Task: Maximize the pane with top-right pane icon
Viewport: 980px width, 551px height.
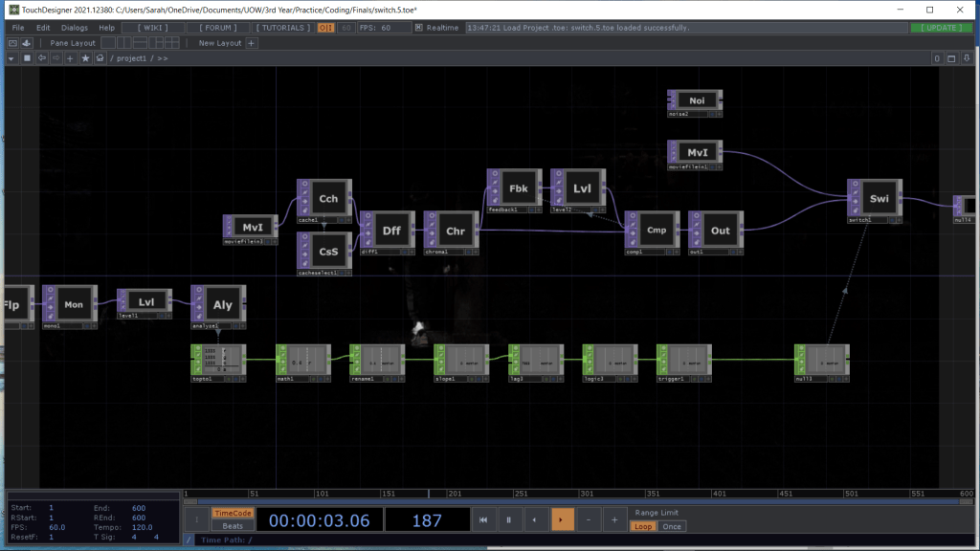Action: (952, 58)
